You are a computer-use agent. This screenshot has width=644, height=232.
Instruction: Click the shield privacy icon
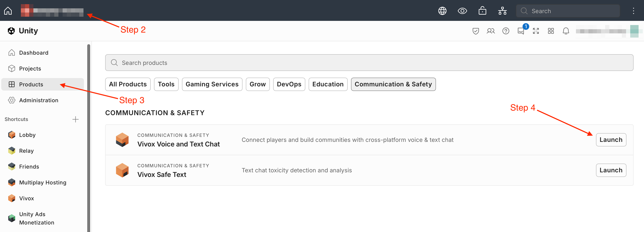point(476,31)
